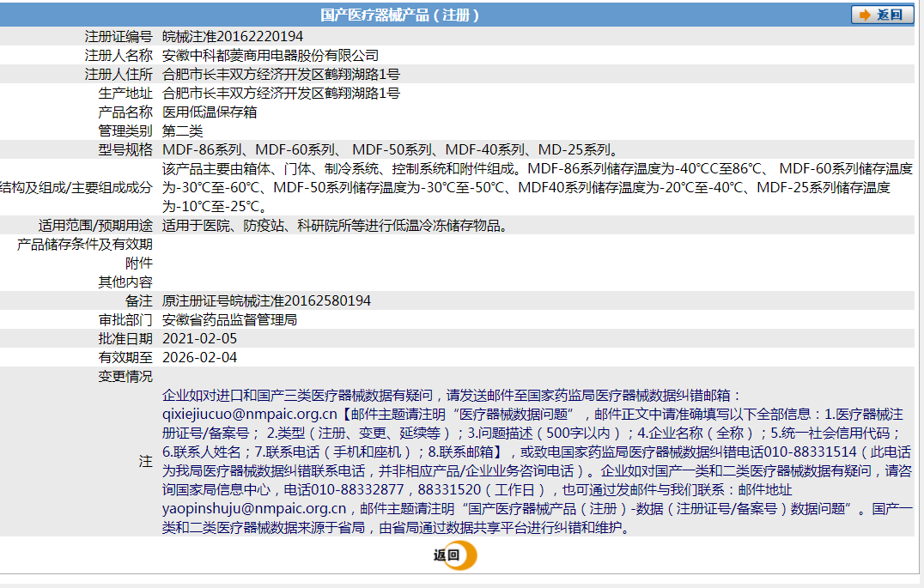Click the 注册人住所 address value
924x588 pixels.
pyautogui.click(x=281, y=74)
